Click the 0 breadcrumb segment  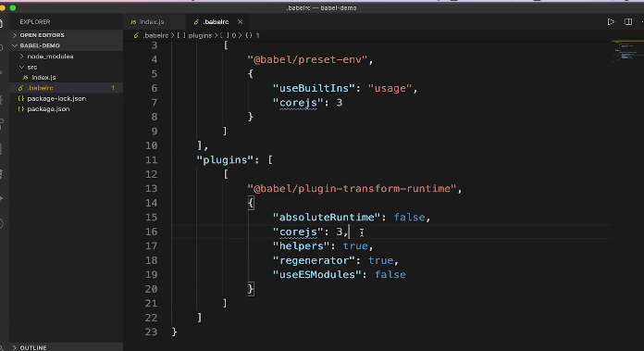pyautogui.click(x=234, y=36)
